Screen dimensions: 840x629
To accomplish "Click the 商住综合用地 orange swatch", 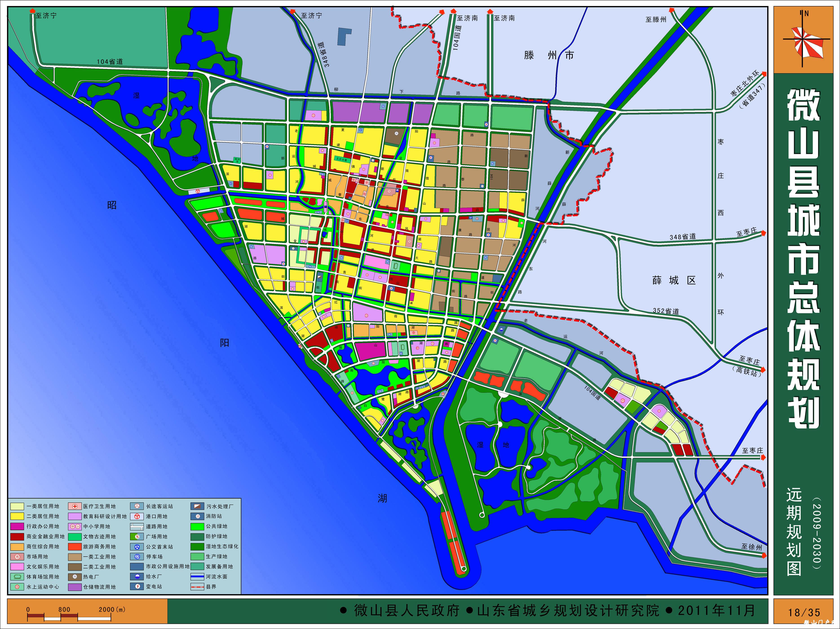I will (x=17, y=547).
